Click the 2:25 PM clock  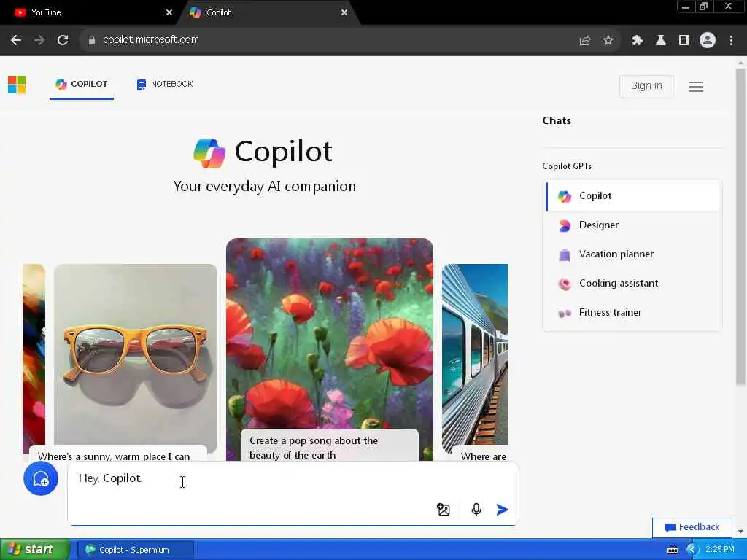(x=720, y=550)
